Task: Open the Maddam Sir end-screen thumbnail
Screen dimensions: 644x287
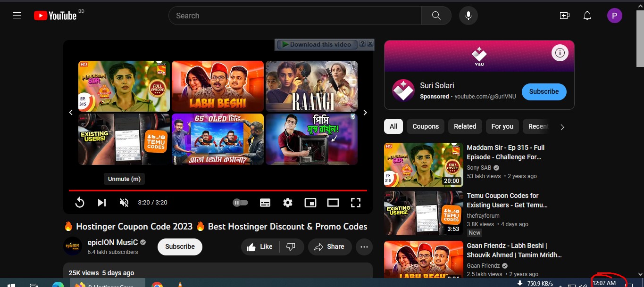Action: click(124, 86)
